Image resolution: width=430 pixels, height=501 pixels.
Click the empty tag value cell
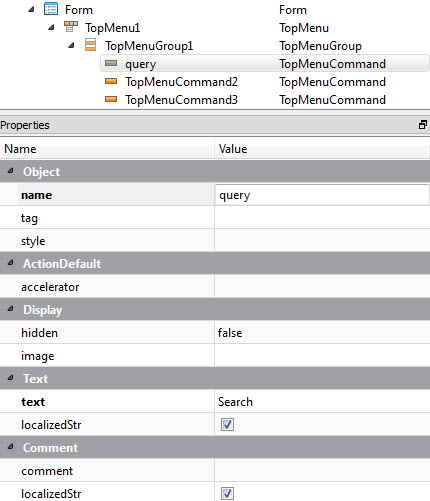point(322,217)
